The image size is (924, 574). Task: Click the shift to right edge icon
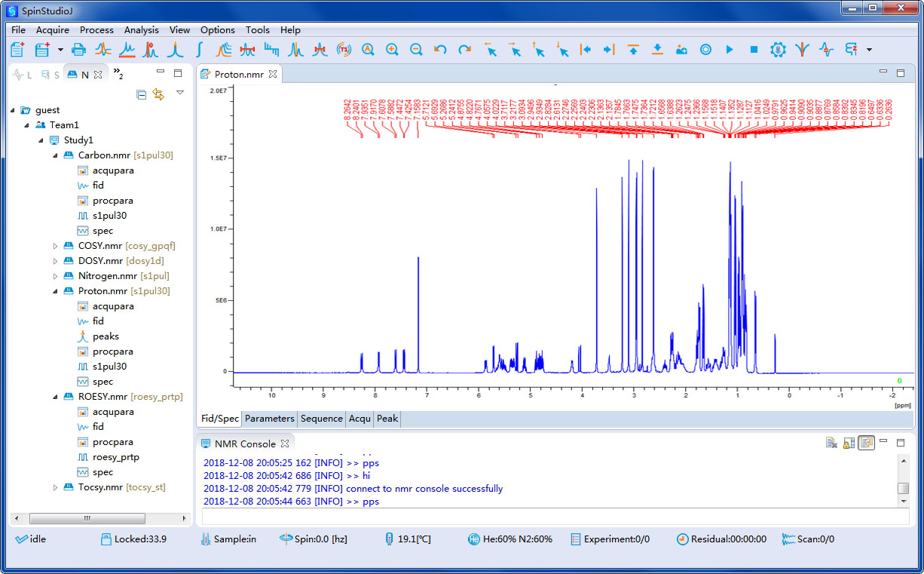pos(609,50)
